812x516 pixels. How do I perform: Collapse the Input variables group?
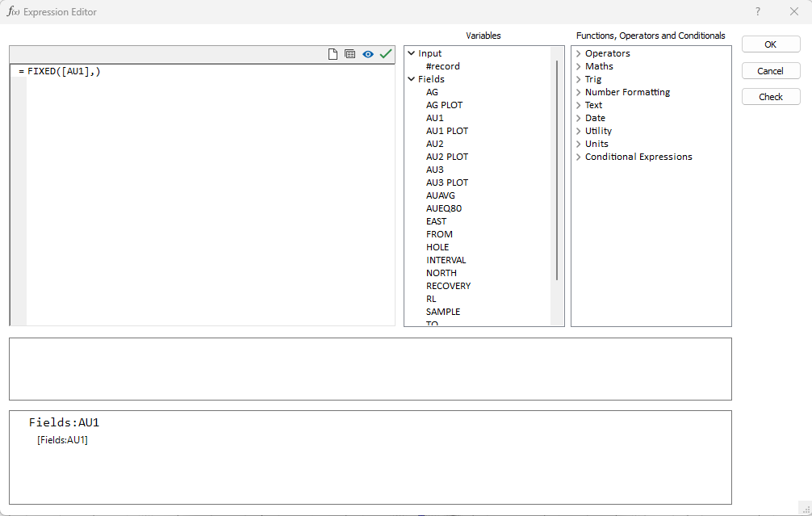411,53
